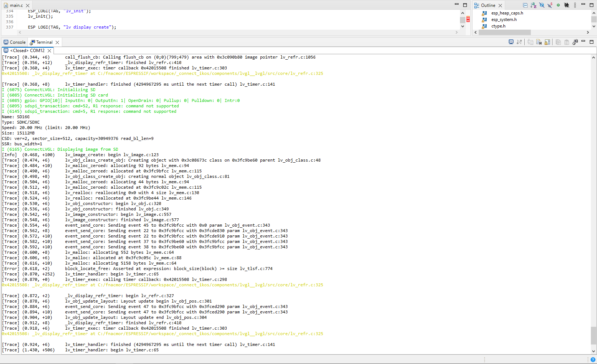The width and height of the screenshot is (597, 364).
Task: Maximize the Terminal view panel
Action: 592,42
